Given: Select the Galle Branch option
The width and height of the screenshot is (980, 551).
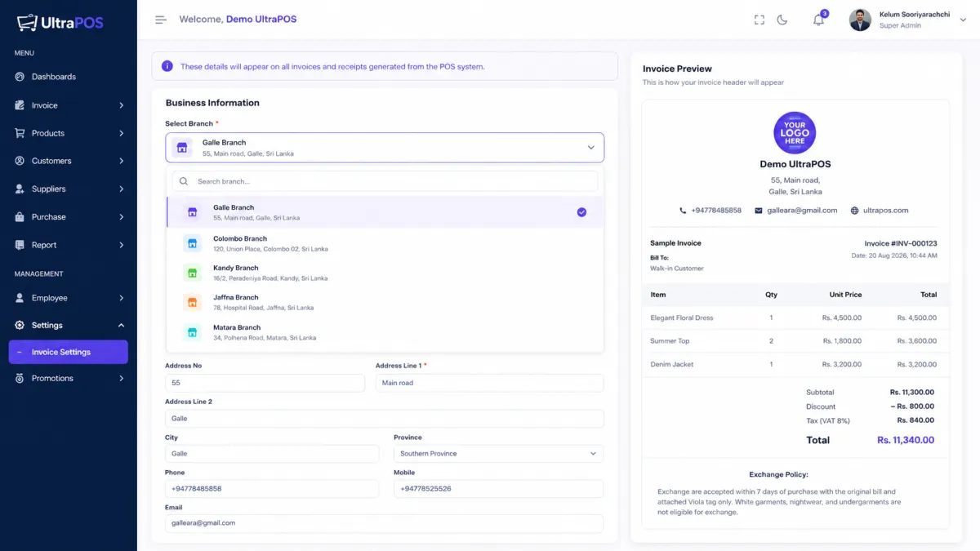Looking at the screenshot, I should [385, 212].
